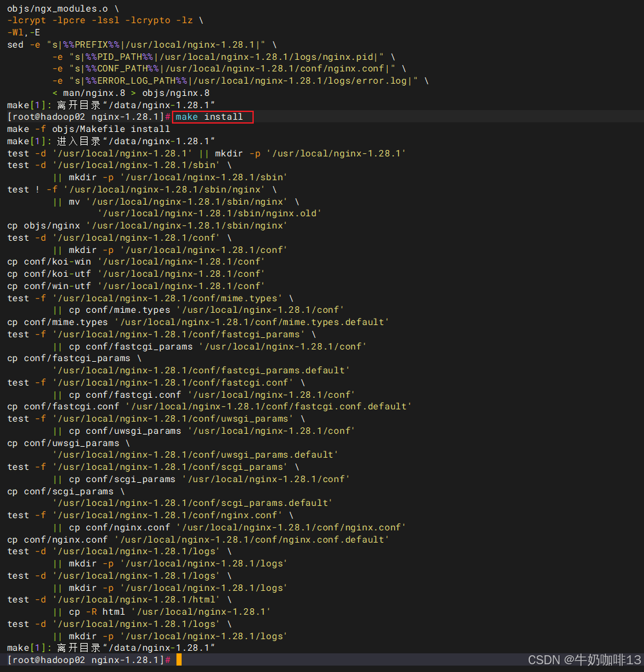Viewport: 644px width, 672px height.
Task: Click the sed line with %%PREFIX%%
Action: (x=142, y=44)
